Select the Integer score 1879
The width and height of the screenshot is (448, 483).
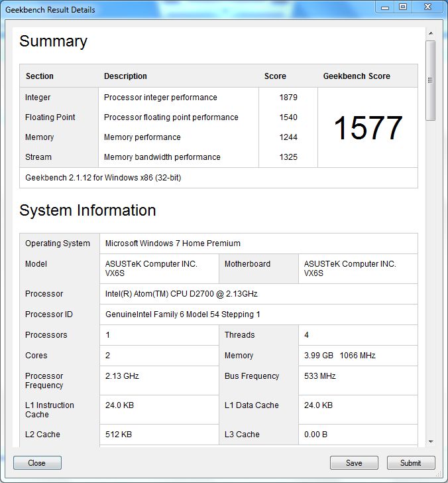(x=288, y=98)
